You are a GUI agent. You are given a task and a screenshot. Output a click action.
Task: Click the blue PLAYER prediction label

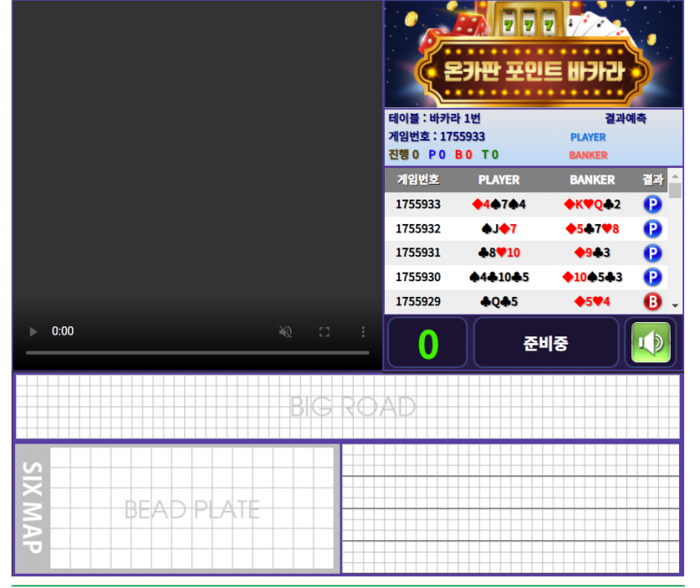pos(588,138)
